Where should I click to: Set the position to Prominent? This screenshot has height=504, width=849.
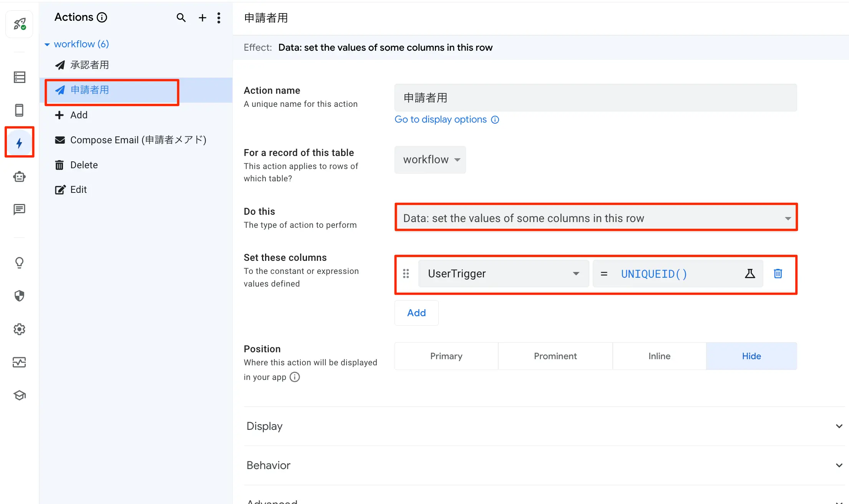555,356
